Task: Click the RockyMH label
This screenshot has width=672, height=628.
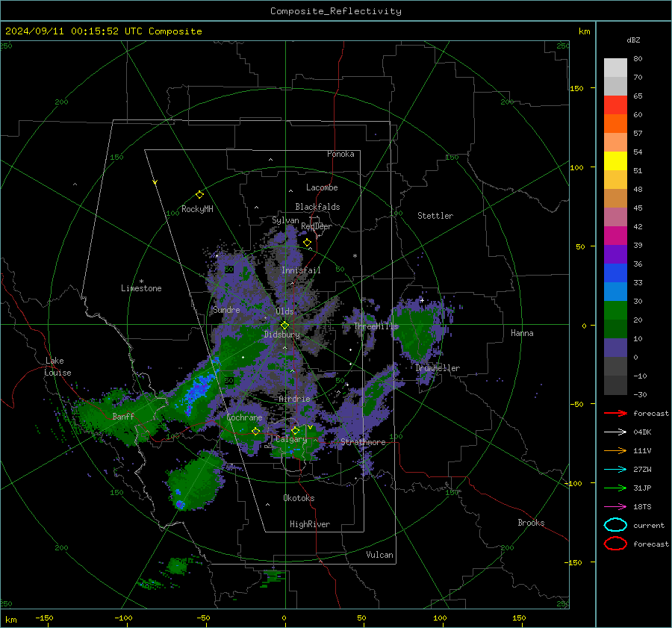Action: tap(197, 209)
